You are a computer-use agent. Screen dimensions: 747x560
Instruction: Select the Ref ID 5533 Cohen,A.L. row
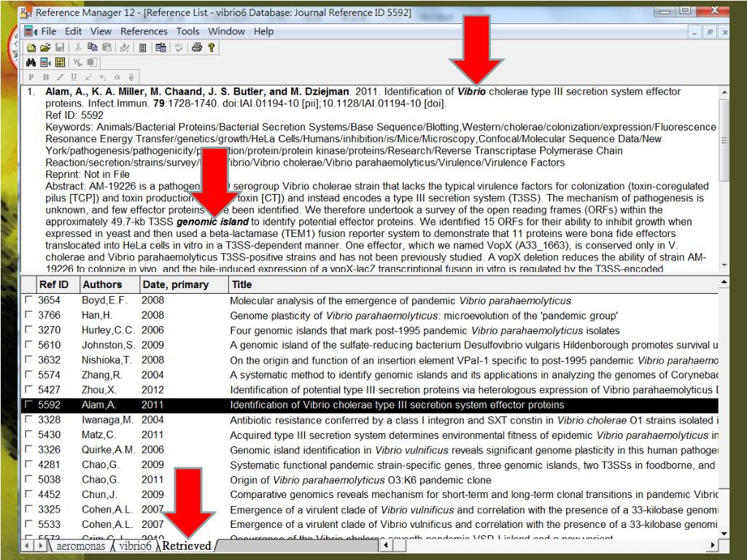(x=370, y=524)
